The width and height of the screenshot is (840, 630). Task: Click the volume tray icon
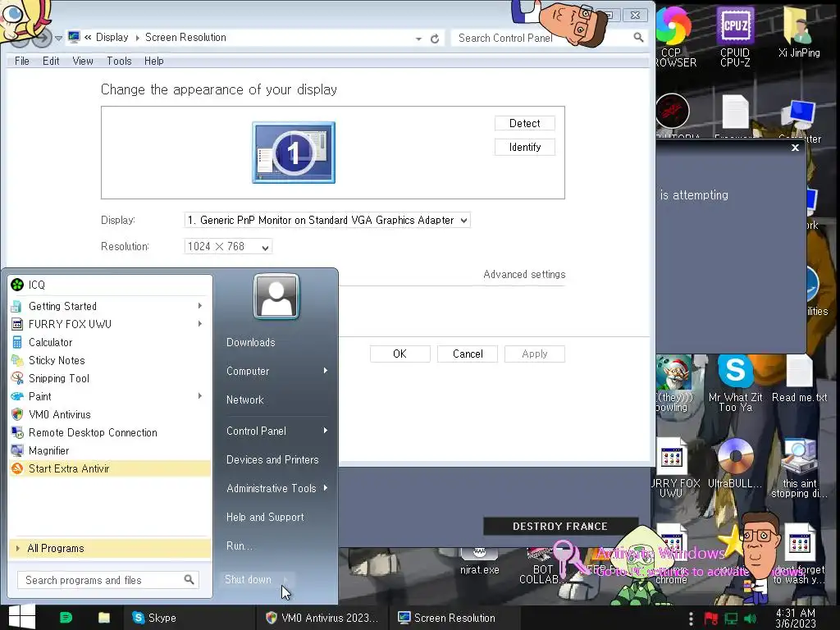click(x=750, y=619)
